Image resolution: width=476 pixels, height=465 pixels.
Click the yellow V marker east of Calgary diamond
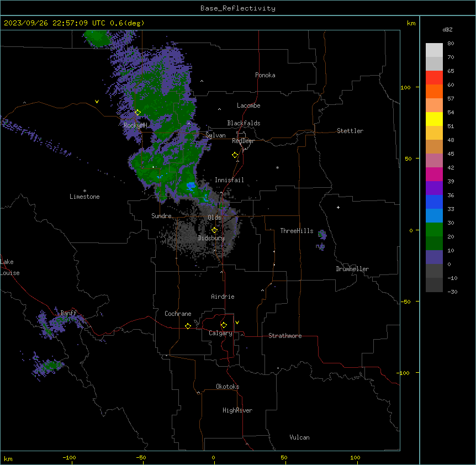(237, 323)
